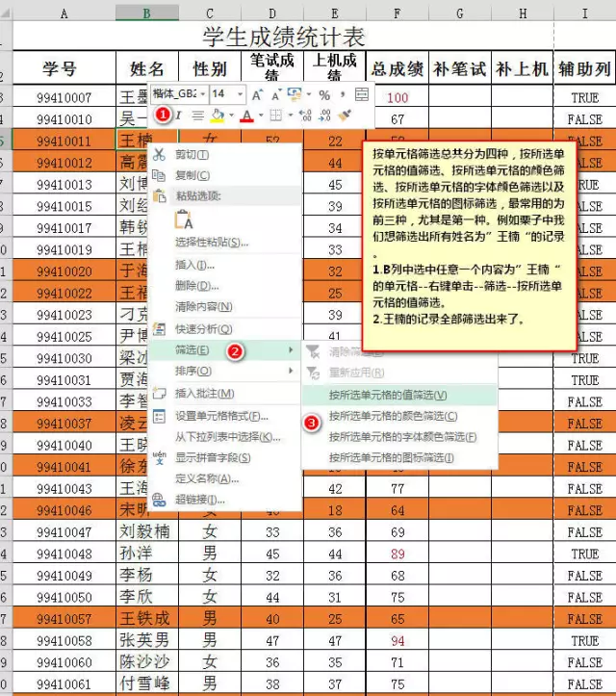Apply red font color
The height and width of the screenshot is (696, 616).
pos(246,116)
